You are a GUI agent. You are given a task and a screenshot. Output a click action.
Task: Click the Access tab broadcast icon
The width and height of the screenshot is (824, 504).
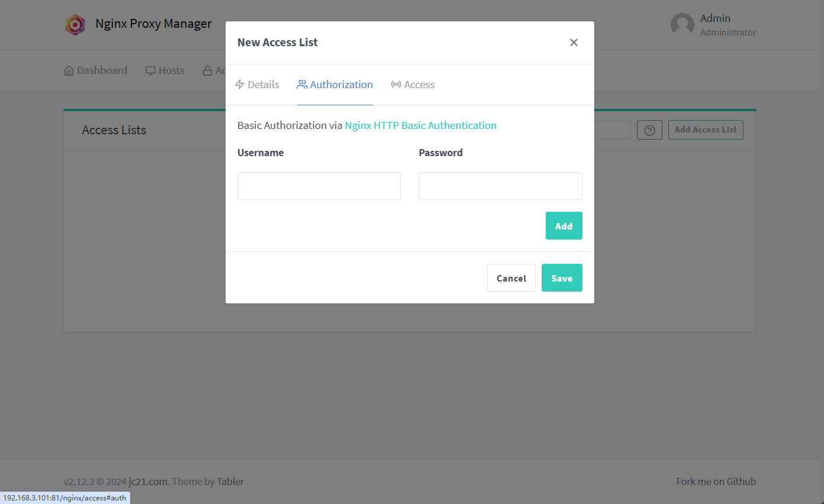point(396,85)
